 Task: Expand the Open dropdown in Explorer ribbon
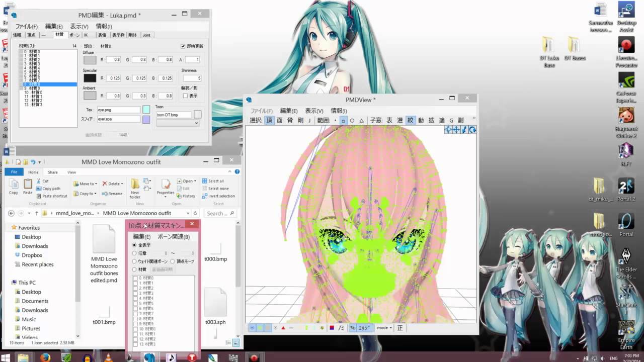(195, 181)
